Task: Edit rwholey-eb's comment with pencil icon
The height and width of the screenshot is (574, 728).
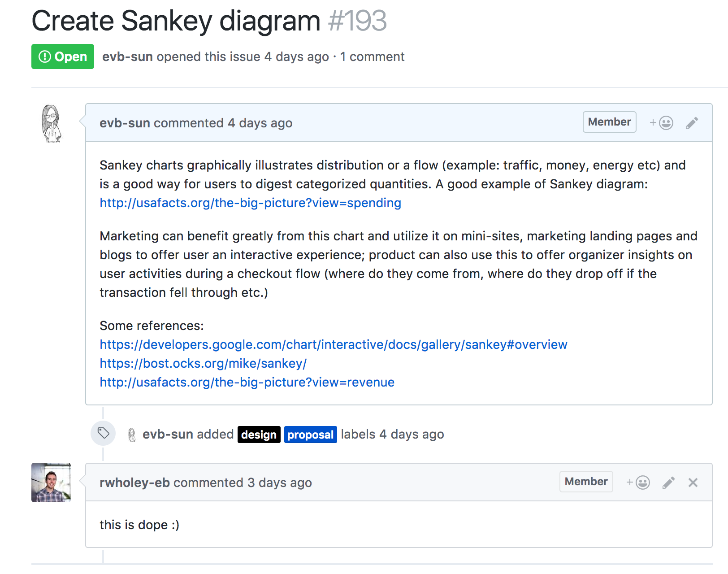Action: pos(668,483)
